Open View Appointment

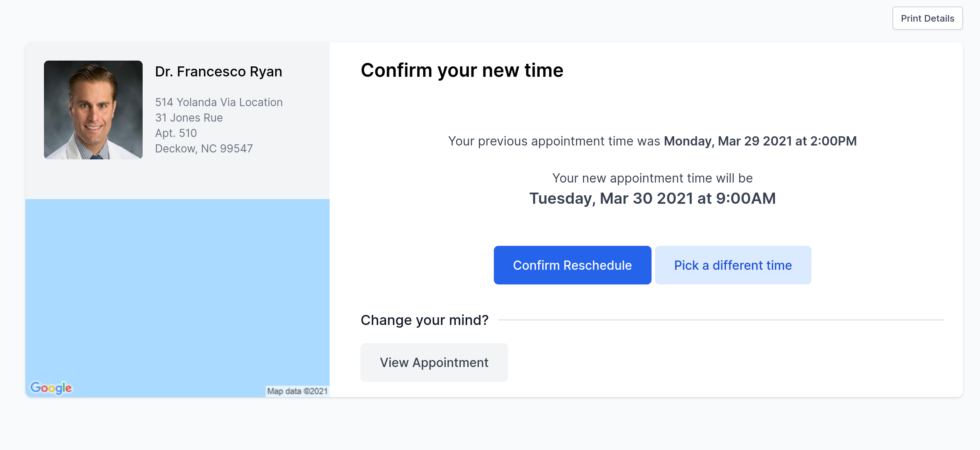pos(434,362)
